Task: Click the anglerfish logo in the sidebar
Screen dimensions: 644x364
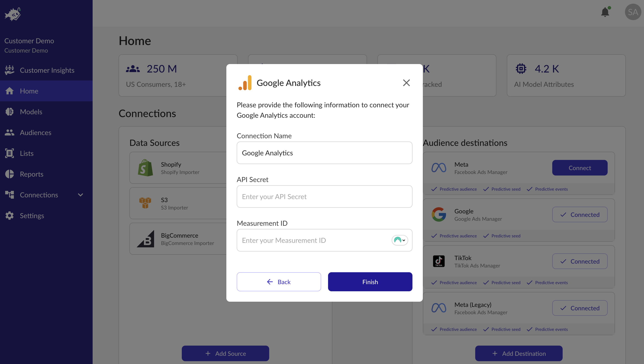Action: 13,14
